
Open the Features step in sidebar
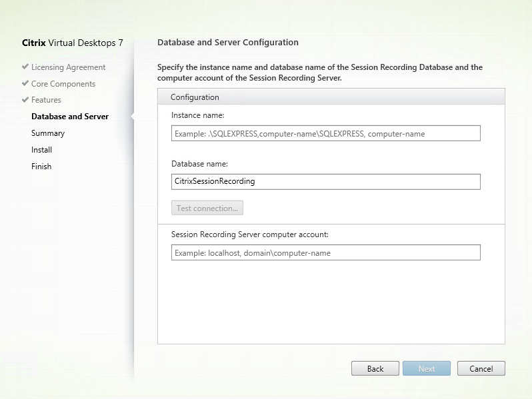(x=46, y=100)
